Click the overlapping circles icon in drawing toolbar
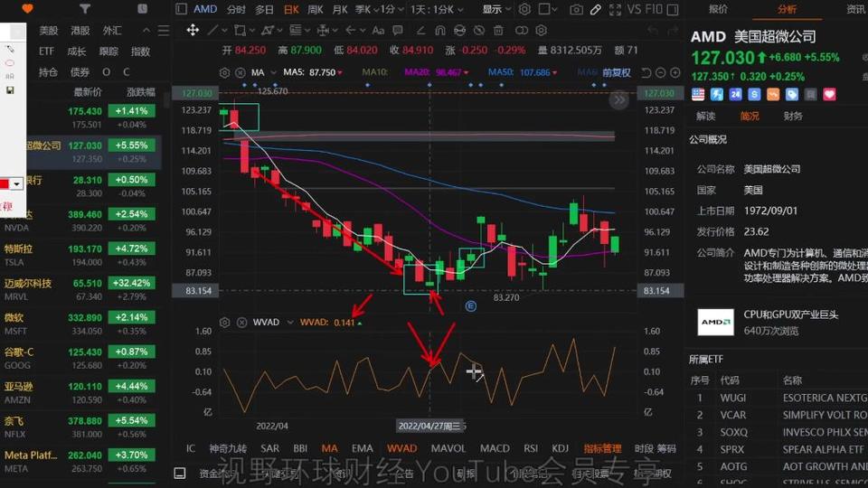 pos(522,30)
